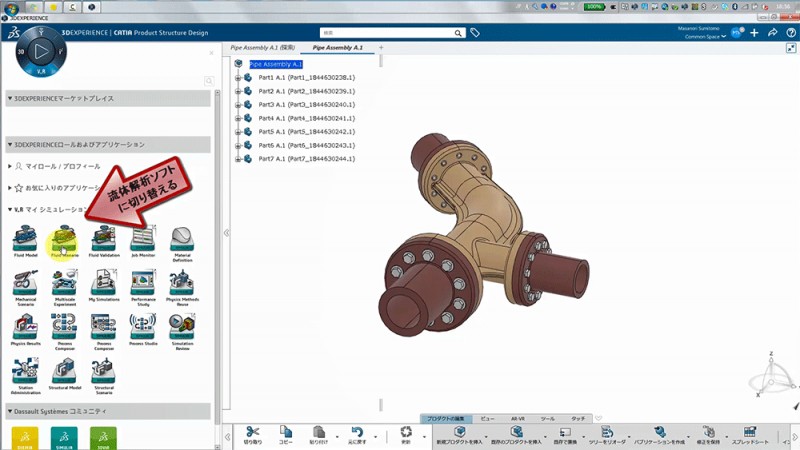This screenshot has width=800, height=450.
Task: Expand the Part1 A.1 tree node
Action: (238, 78)
